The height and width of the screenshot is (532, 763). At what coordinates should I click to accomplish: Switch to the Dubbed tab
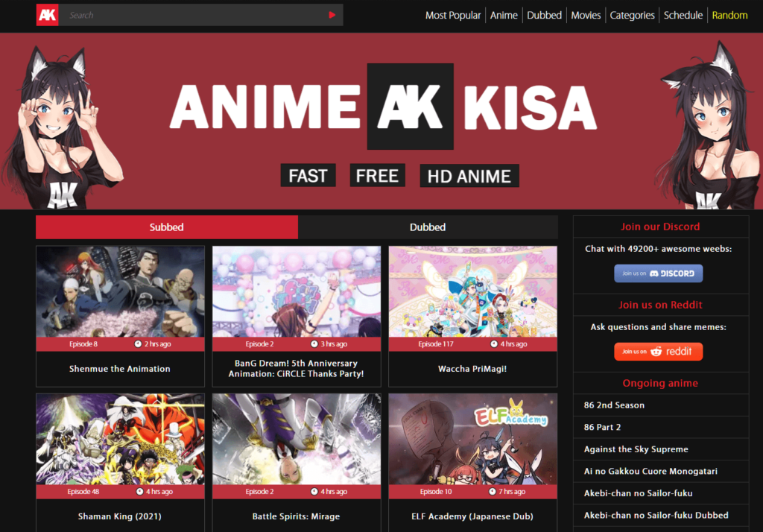tap(427, 227)
